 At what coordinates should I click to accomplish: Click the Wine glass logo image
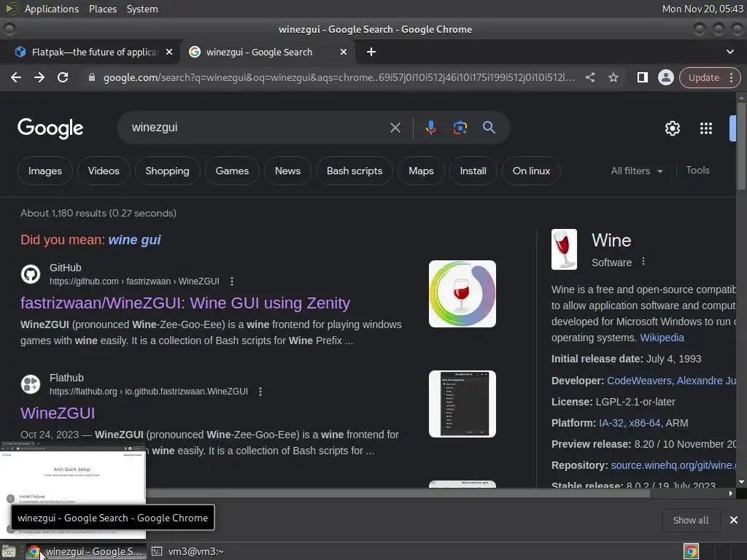[564, 249]
